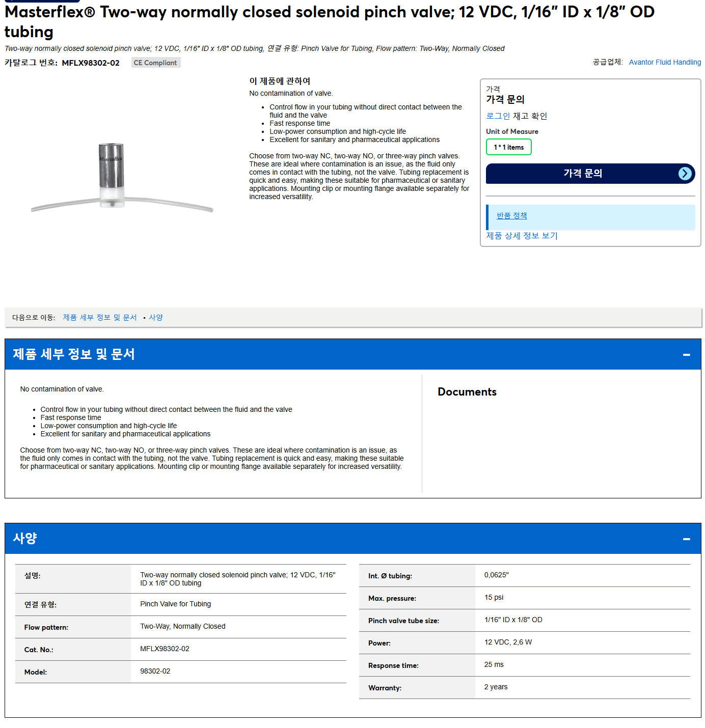Click the 제품 세부 정보 및 문서 header bar
This screenshot has height=728, width=705.
(x=352, y=354)
